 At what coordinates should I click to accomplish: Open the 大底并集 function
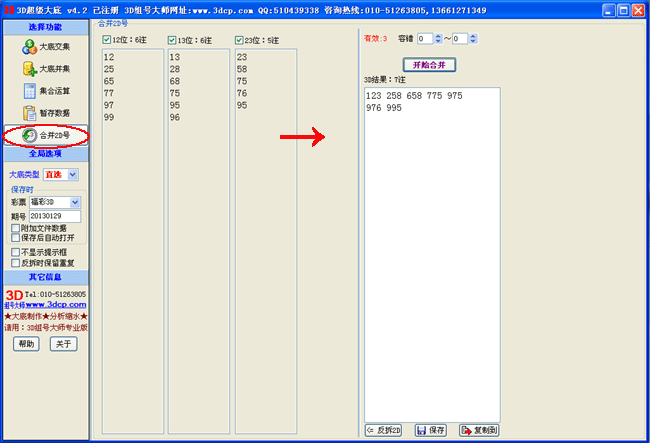pos(45,69)
